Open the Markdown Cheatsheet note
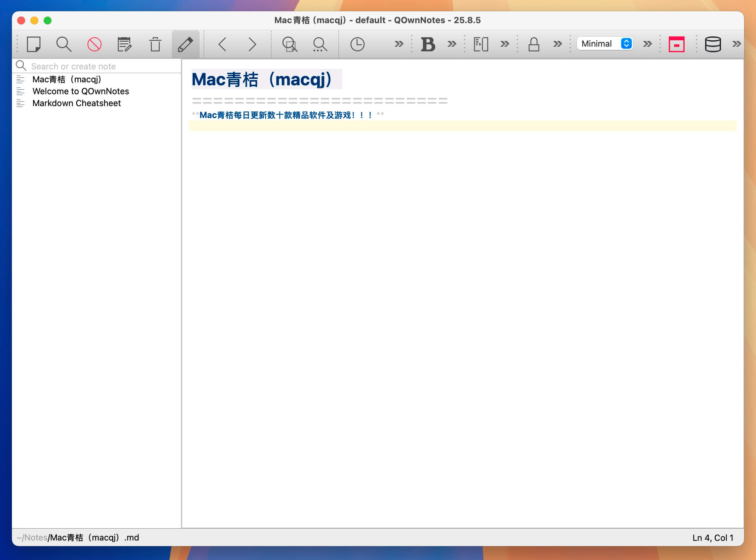 click(96, 103)
